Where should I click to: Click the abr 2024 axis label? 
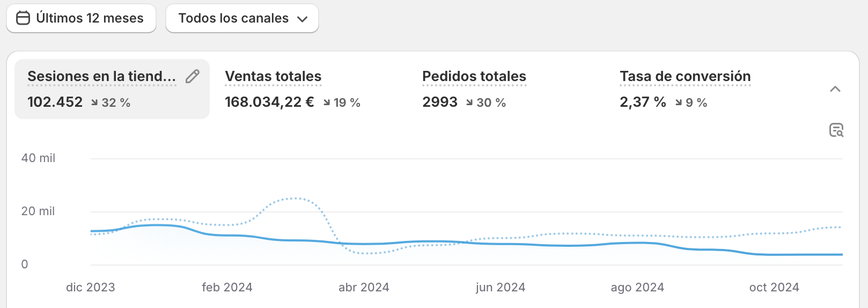364,288
